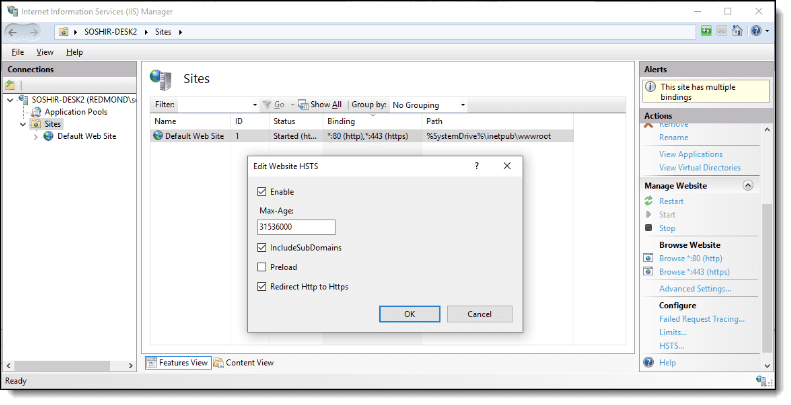Switch to Content View tab
791x405 pixels.
click(x=244, y=363)
